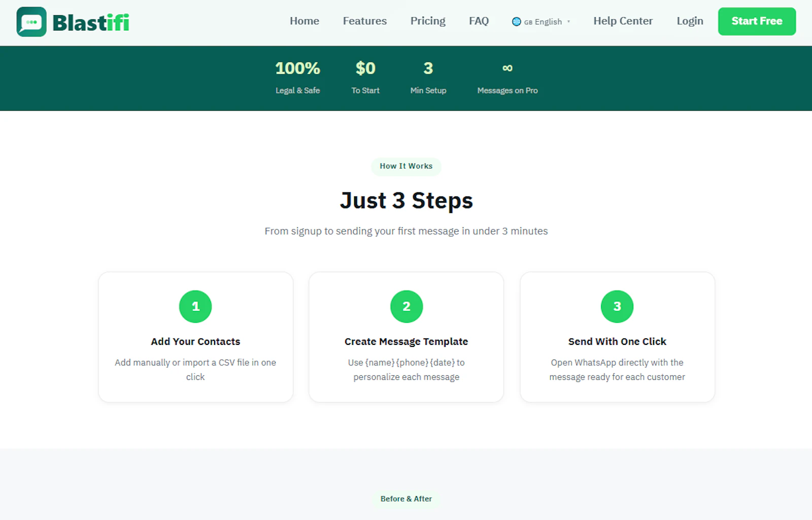812x520 pixels.
Task: Click the globe language icon
Action: (517, 21)
